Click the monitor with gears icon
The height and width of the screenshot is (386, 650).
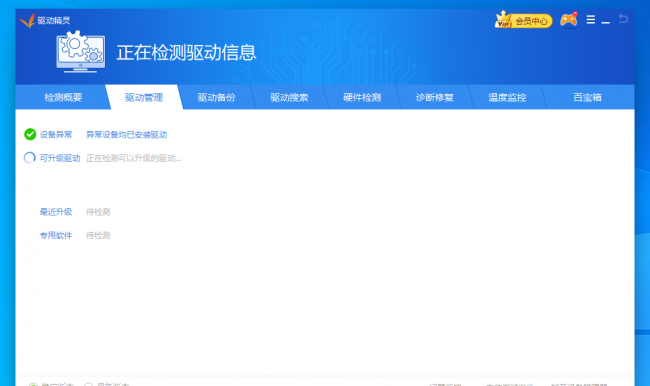[80, 52]
